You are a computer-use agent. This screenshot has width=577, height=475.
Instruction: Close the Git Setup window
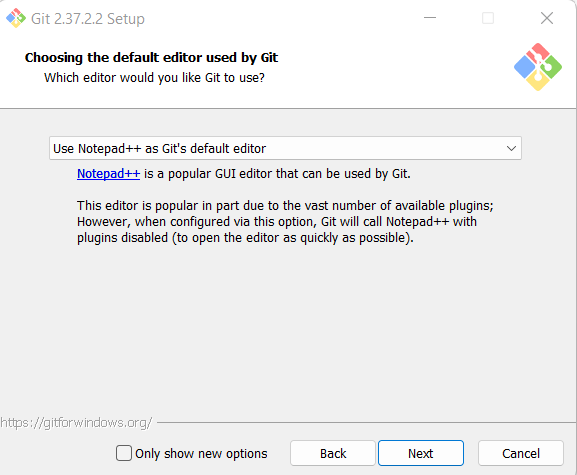tap(546, 18)
